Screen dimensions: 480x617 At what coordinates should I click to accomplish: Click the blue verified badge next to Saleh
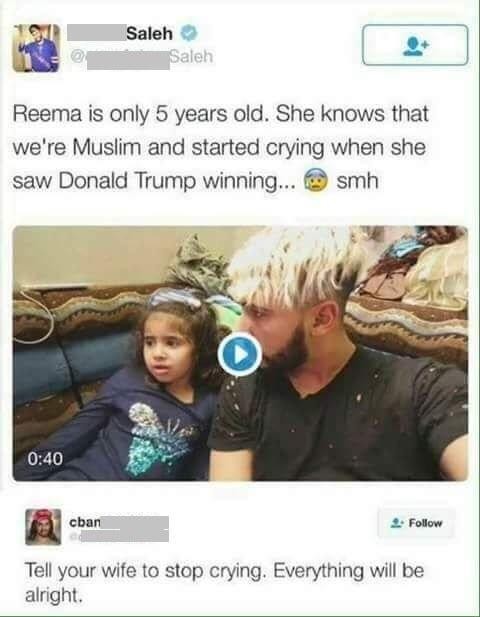click(189, 33)
